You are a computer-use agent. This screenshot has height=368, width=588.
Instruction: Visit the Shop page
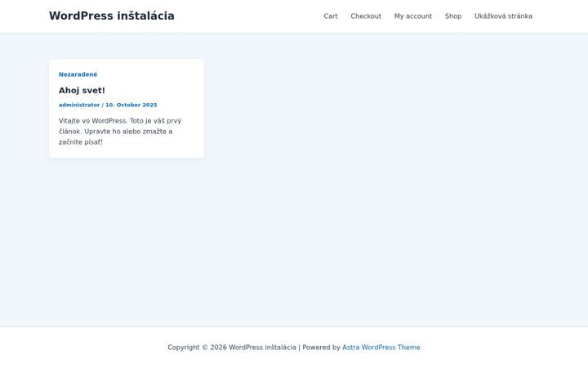point(453,16)
